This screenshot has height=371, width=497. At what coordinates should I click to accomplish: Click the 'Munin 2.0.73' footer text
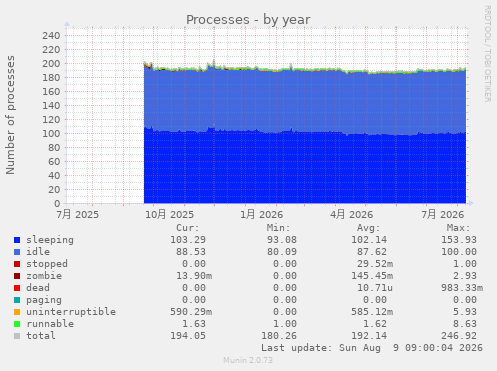248,360
